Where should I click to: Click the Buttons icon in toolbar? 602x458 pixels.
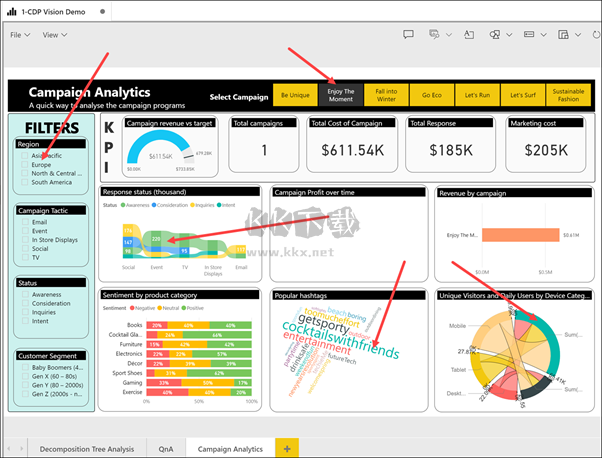click(529, 35)
